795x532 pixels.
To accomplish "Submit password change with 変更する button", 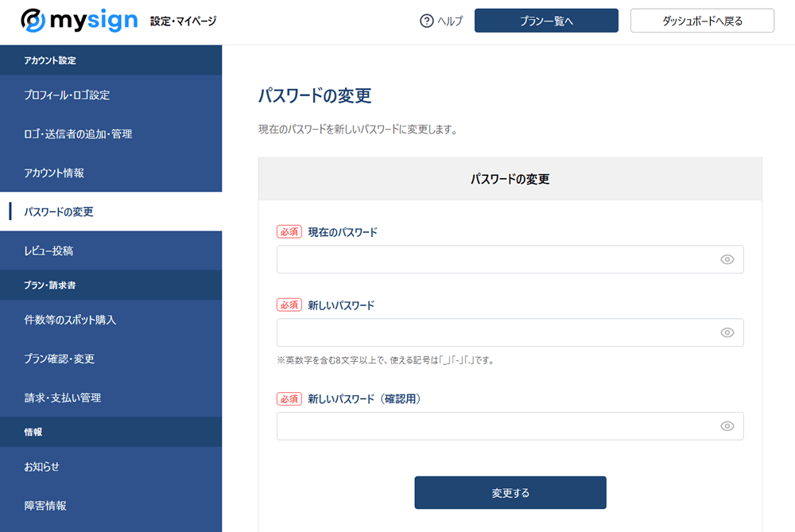I will [510, 492].
